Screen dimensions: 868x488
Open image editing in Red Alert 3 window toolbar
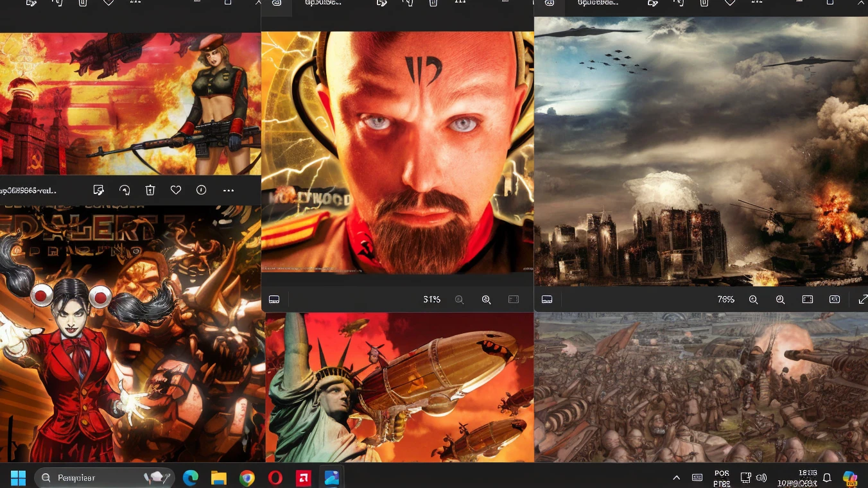pos(98,190)
